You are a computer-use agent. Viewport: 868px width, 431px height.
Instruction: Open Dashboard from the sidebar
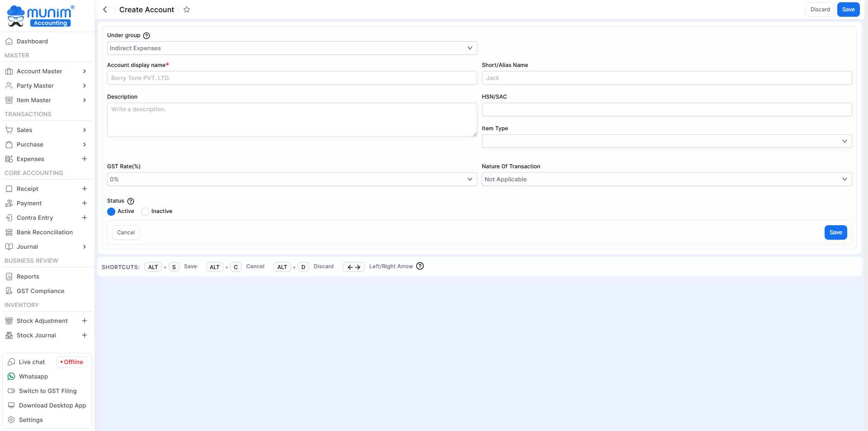[32, 41]
